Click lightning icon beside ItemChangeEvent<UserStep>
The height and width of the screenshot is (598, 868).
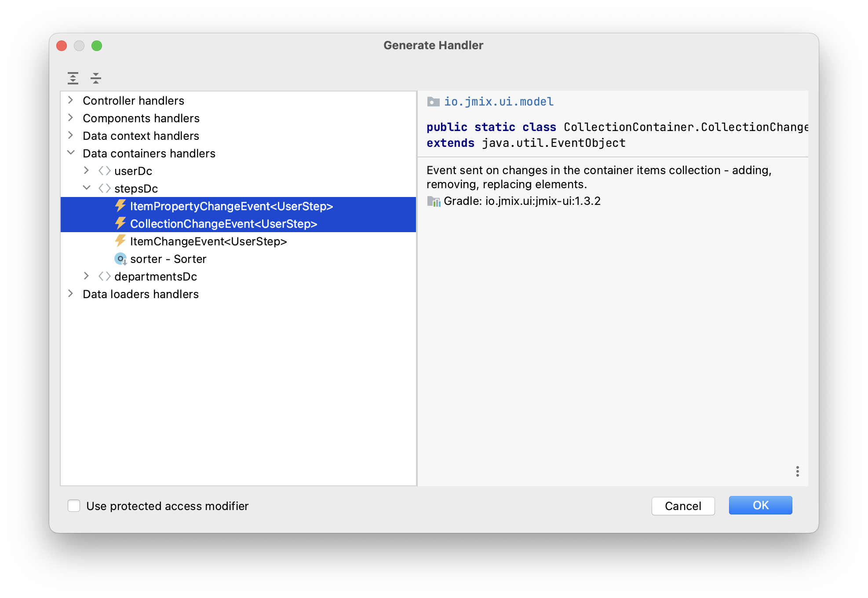coord(120,241)
